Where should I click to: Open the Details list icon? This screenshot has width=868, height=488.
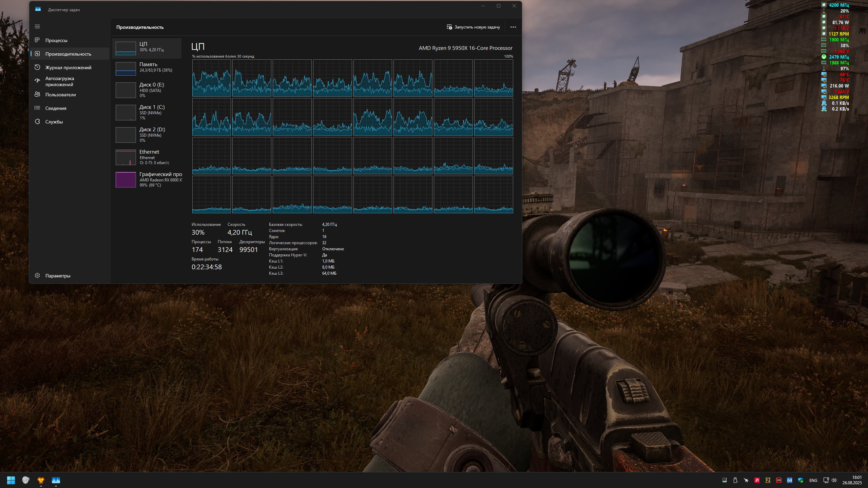coord(37,108)
